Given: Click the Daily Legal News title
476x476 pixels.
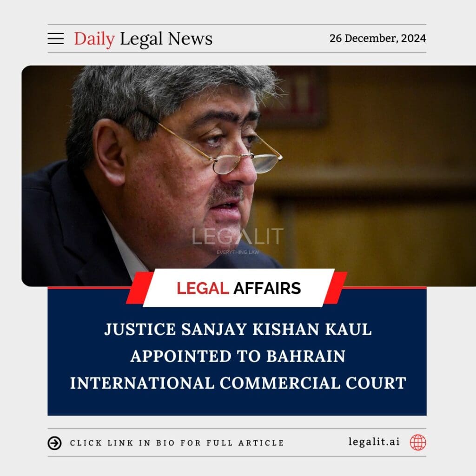Looking at the screenshot, I should [143, 39].
